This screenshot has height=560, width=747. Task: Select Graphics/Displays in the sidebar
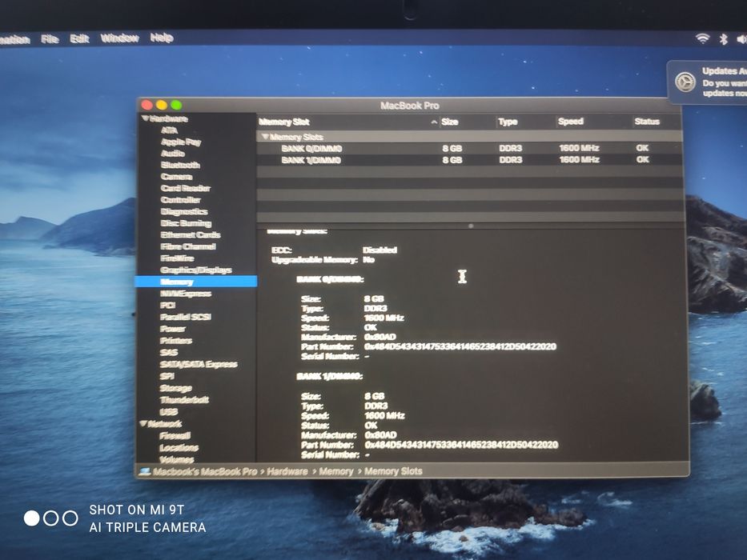click(x=196, y=270)
